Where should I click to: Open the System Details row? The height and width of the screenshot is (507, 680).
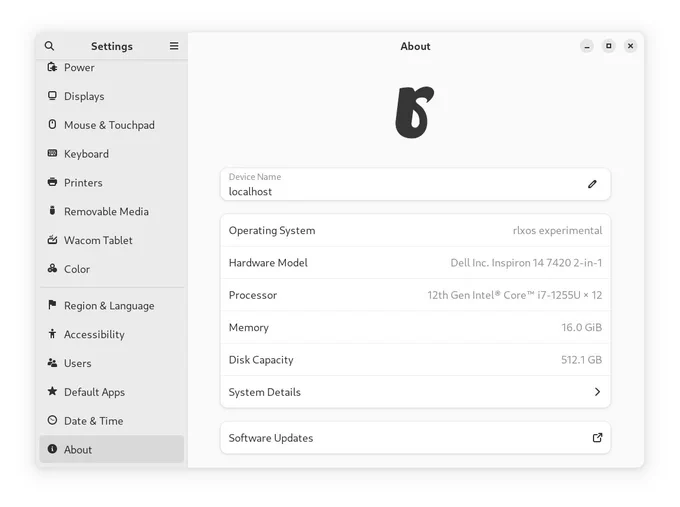click(x=415, y=392)
